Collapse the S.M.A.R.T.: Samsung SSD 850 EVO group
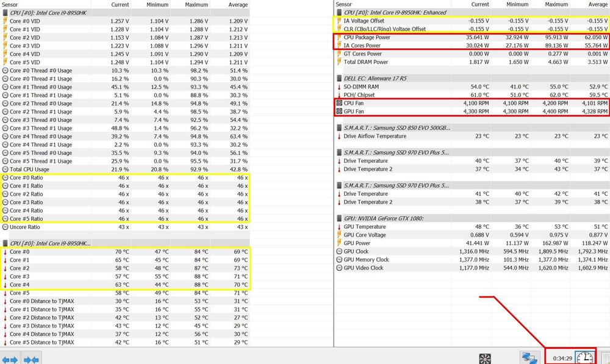 339,127
